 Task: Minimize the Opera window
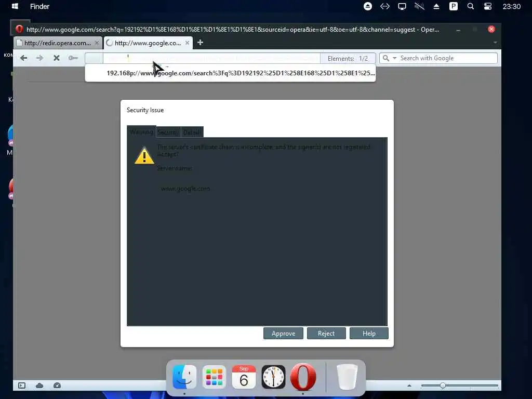tap(458, 30)
